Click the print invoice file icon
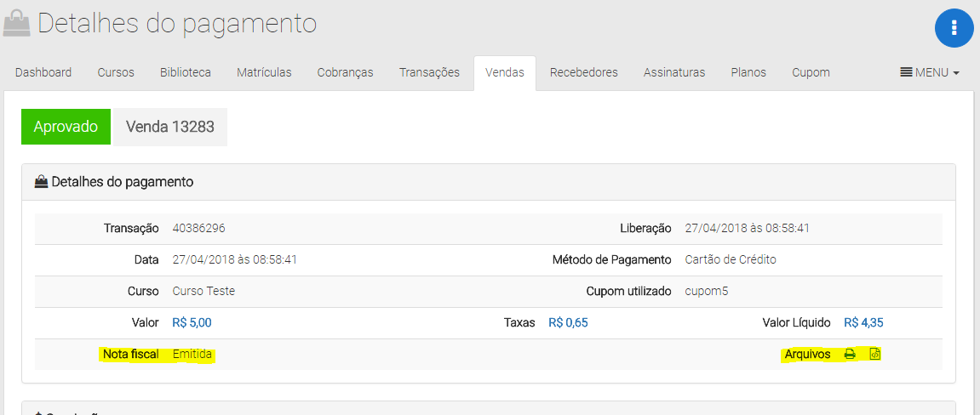The height and width of the screenshot is (415, 980). pyautogui.click(x=850, y=354)
